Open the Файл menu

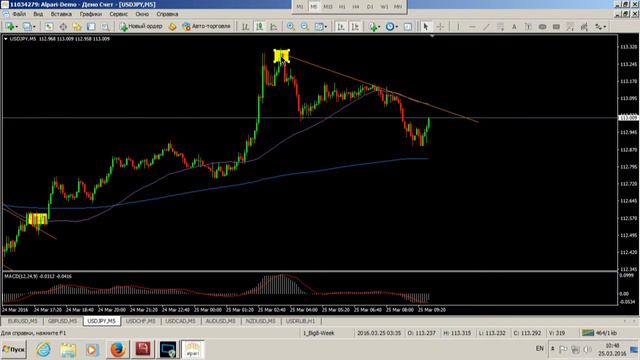(19, 14)
